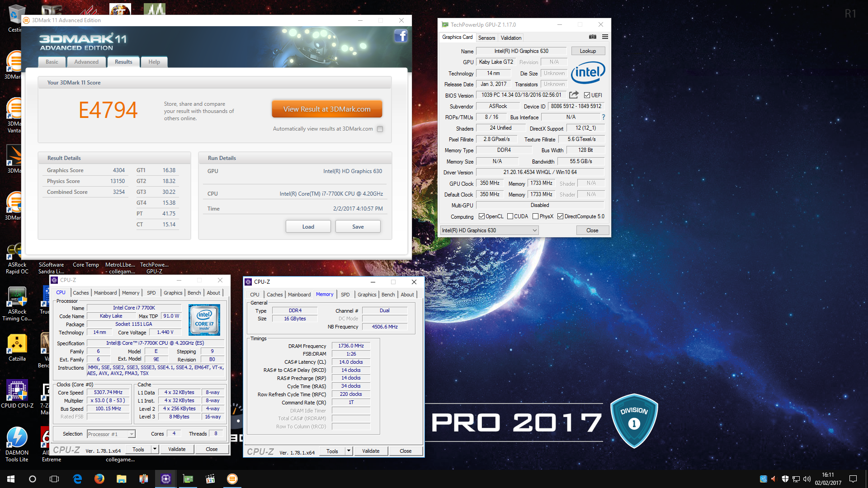Toggle PhysX checkbox in GPU-Z
868x488 pixels.
point(535,216)
